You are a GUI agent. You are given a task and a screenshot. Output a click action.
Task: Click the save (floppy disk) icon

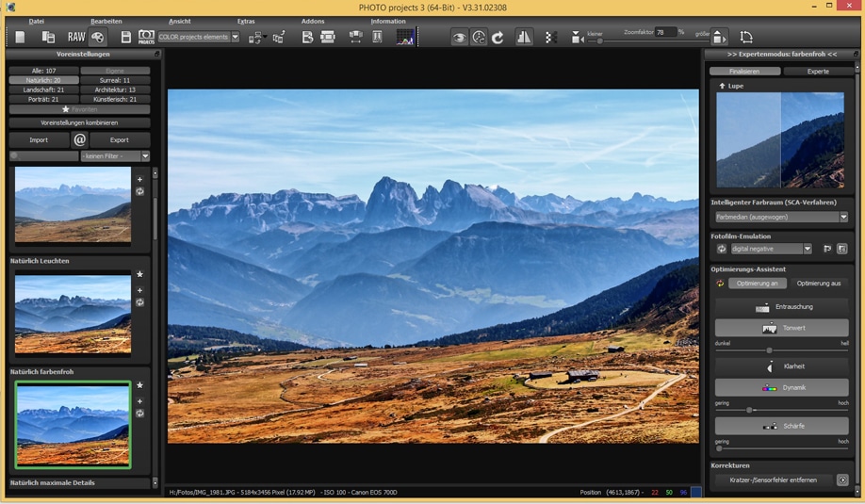[125, 38]
